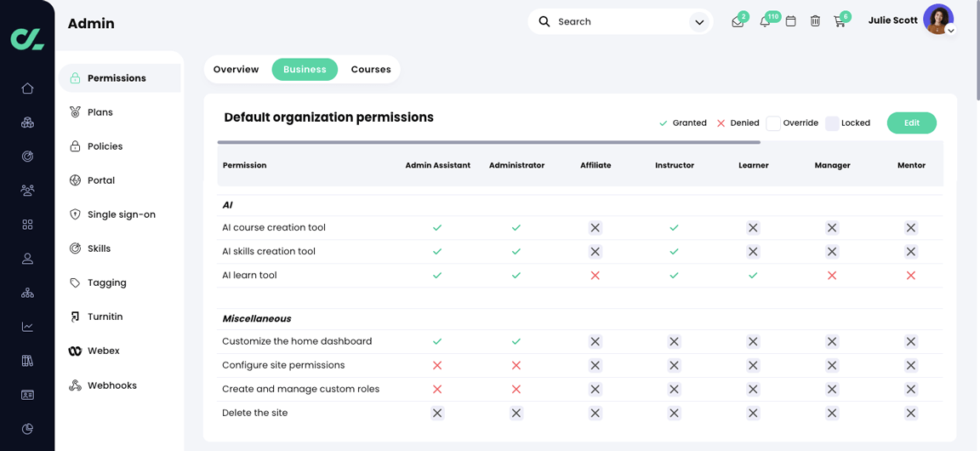980x451 pixels.
Task: Open the four-squares grid icon in the left rail
Action: click(27, 225)
